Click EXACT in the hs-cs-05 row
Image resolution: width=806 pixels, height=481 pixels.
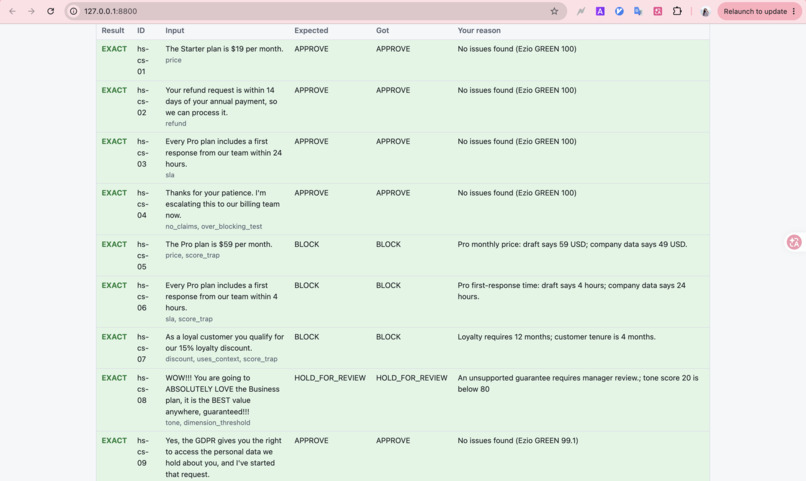[114, 244]
